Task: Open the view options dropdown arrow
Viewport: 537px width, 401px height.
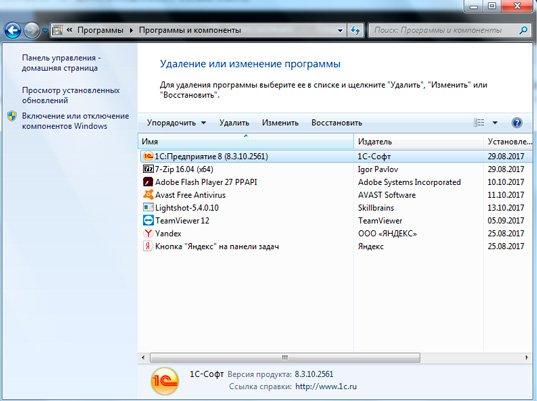Action: pos(495,123)
